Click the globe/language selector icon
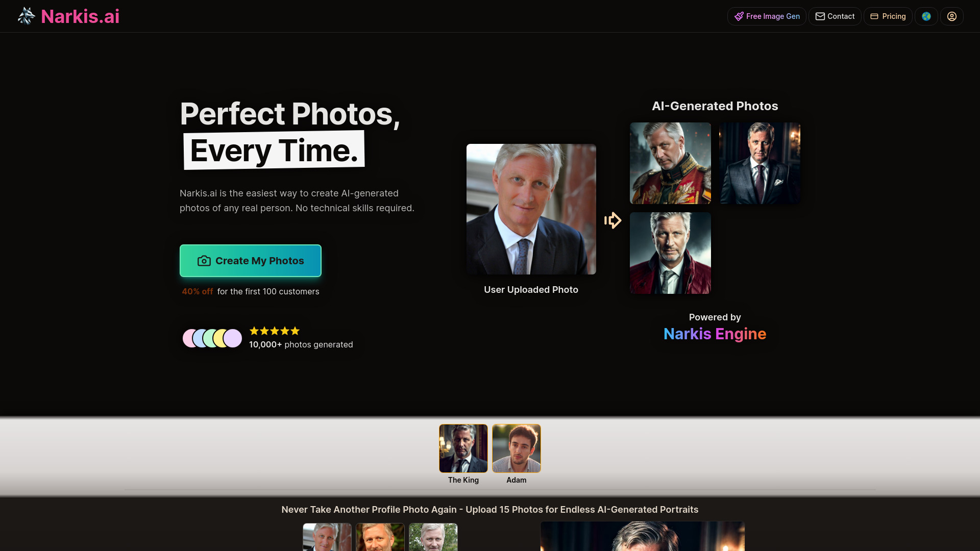The image size is (980, 551). pos(927,16)
